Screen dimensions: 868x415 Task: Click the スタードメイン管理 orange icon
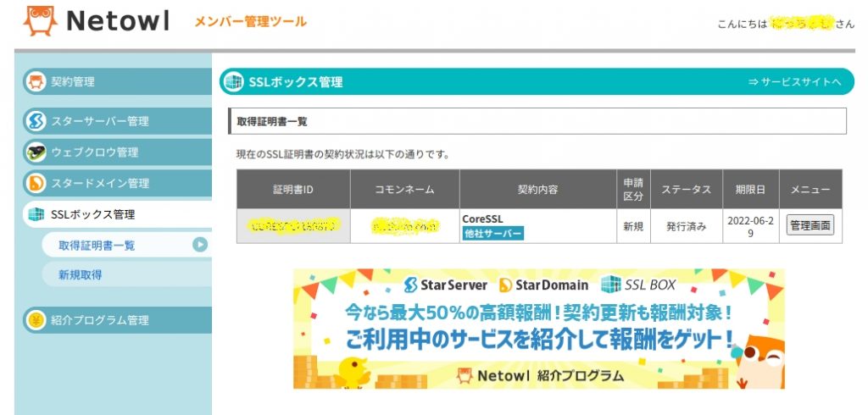pos(36,183)
